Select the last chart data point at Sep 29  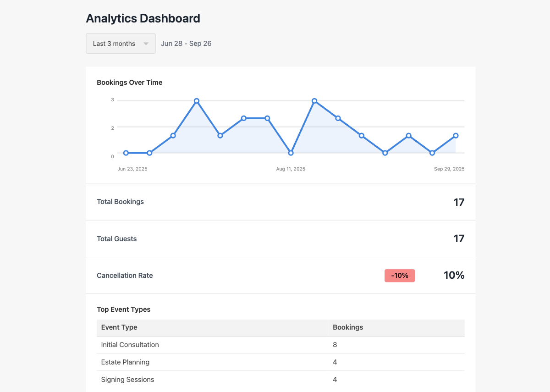[456, 136]
